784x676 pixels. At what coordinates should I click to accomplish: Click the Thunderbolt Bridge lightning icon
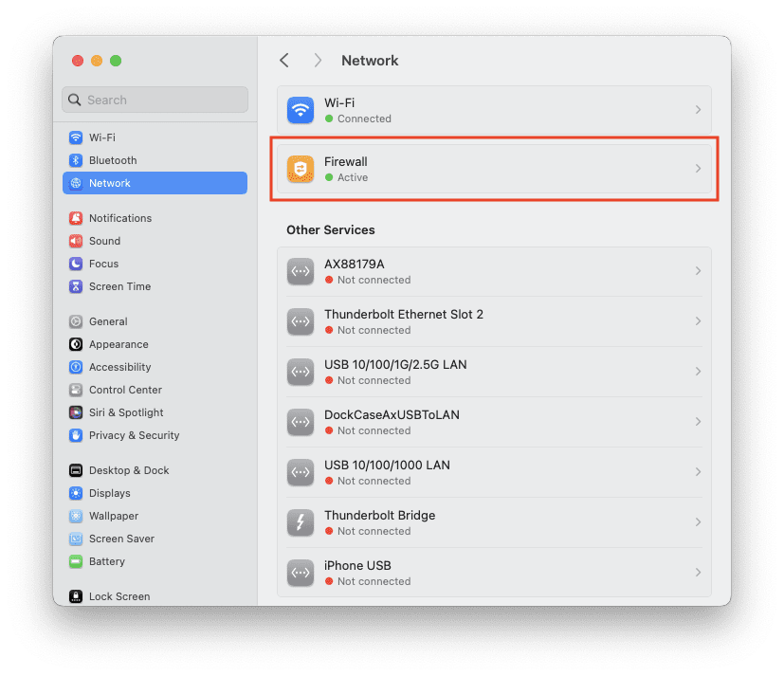tap(301, 522)
